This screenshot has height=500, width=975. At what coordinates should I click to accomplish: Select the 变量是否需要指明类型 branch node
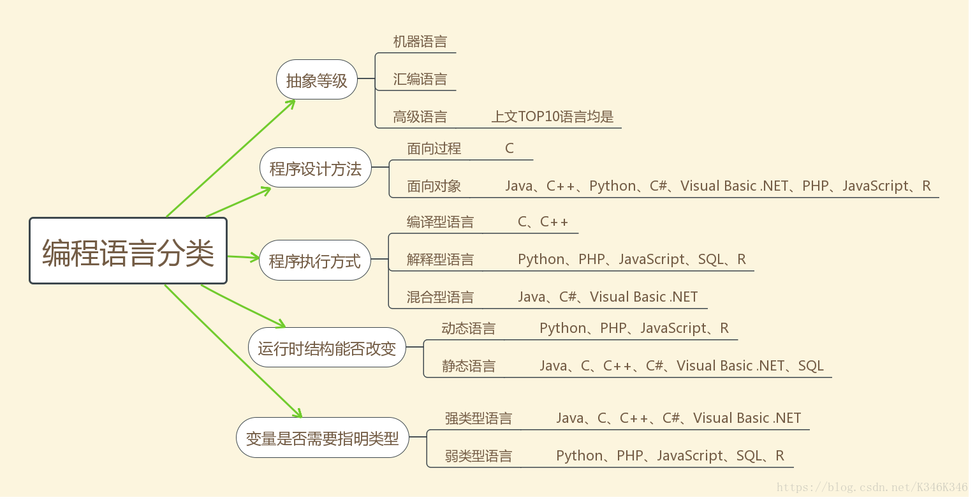322,438
